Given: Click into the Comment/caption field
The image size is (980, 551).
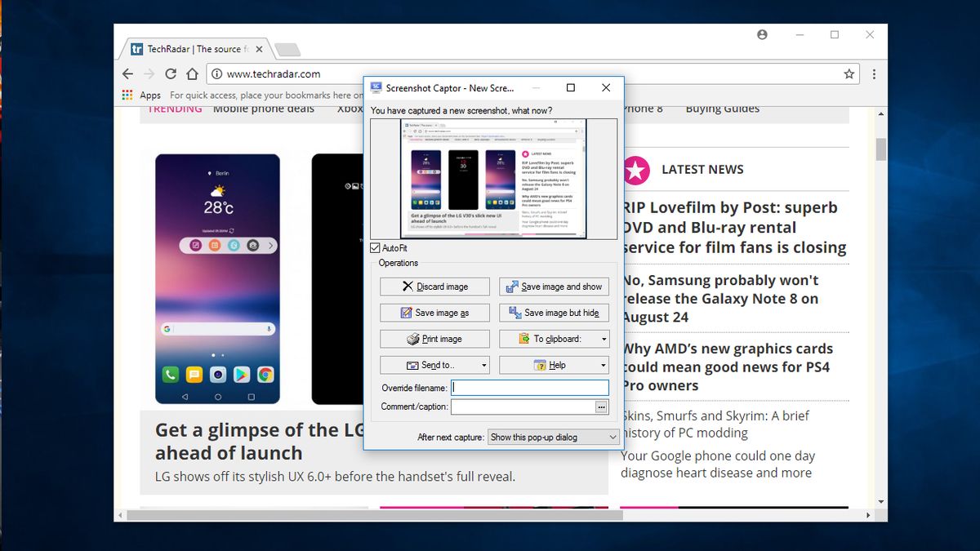Looking at the screenshot, I should click(x=523, y=407).
